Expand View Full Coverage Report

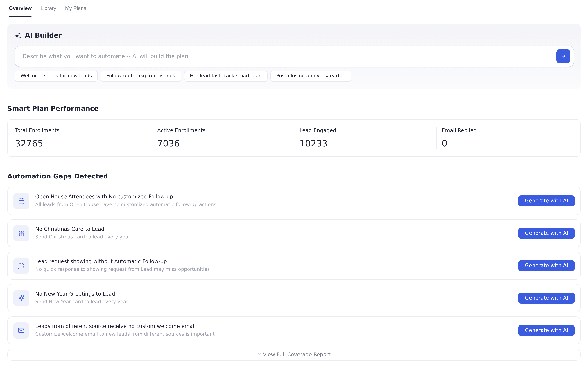pos(294,355)
